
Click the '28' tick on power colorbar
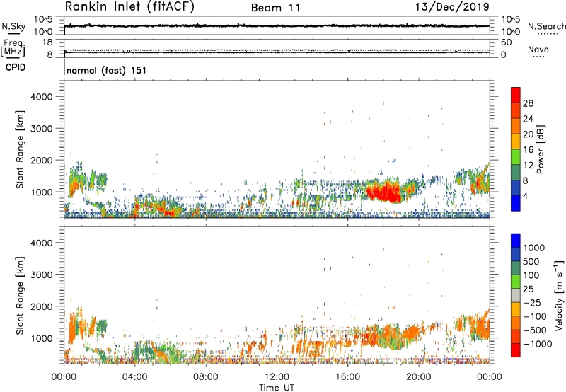528,103
